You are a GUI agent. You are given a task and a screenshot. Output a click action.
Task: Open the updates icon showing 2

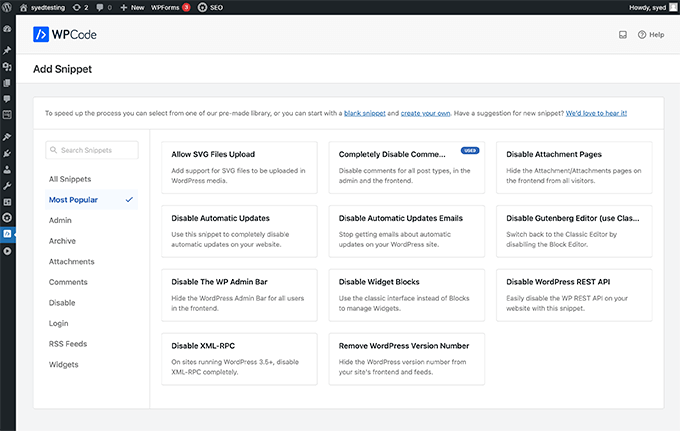click(x=82, y=7)
